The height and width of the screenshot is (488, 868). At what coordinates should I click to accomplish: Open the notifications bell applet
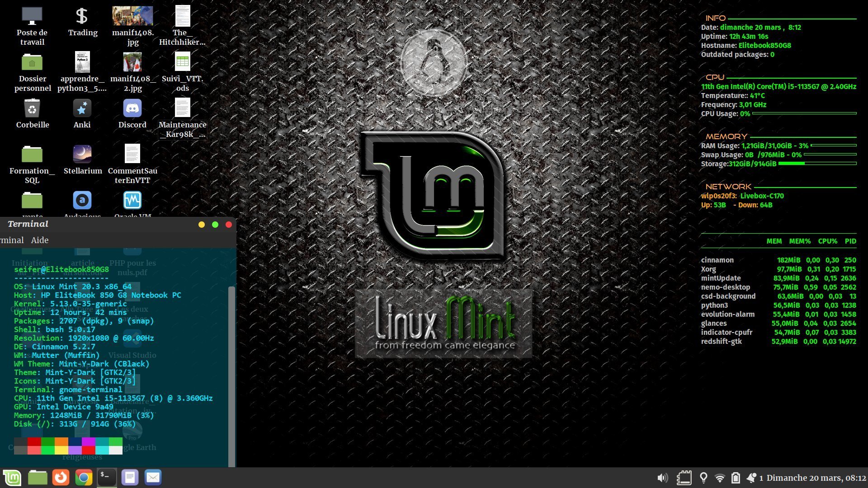(751, 478)
